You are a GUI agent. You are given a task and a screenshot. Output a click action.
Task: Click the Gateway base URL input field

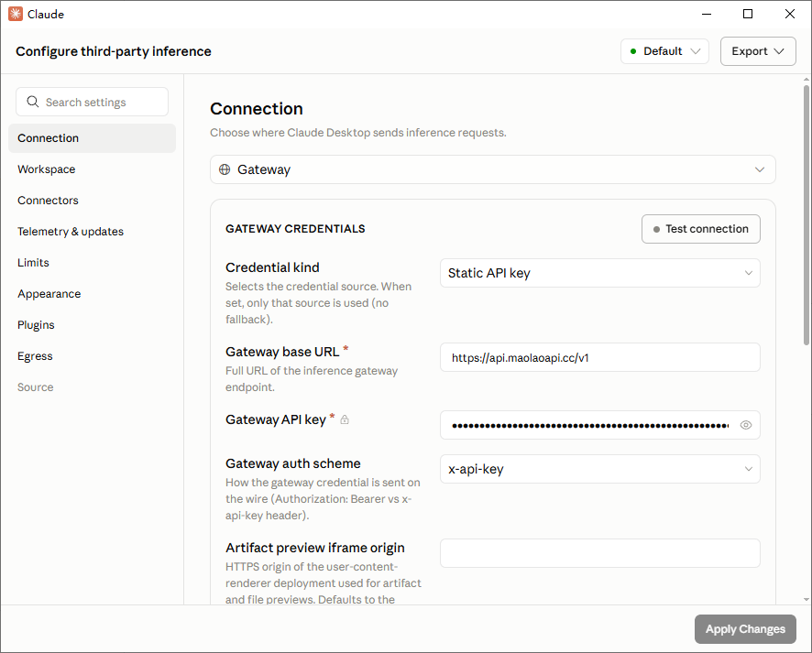pos(599,357)
